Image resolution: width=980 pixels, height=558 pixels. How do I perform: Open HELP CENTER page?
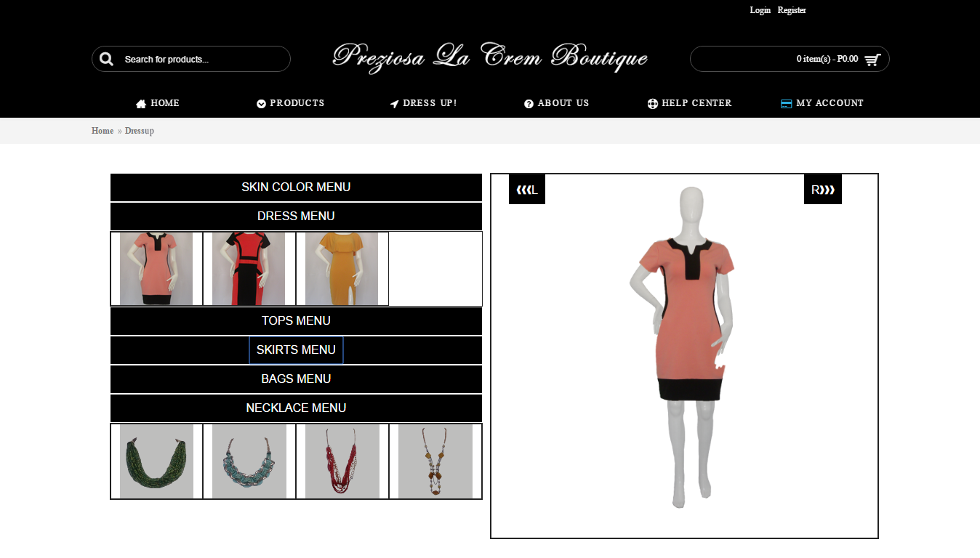[690, 103]
